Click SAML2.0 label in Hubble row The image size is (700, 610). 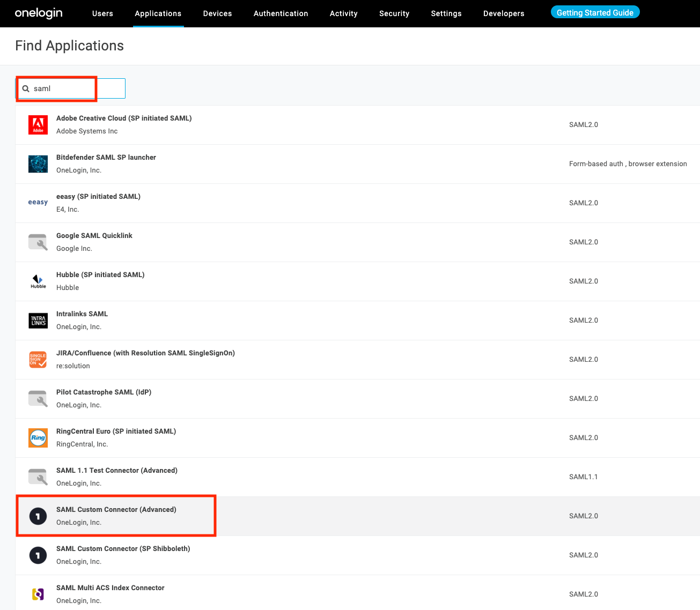tap(584, 281)
